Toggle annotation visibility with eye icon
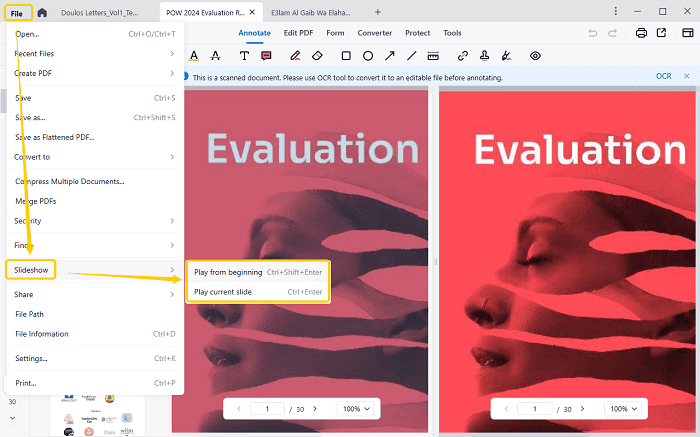 tap(535, 56)
